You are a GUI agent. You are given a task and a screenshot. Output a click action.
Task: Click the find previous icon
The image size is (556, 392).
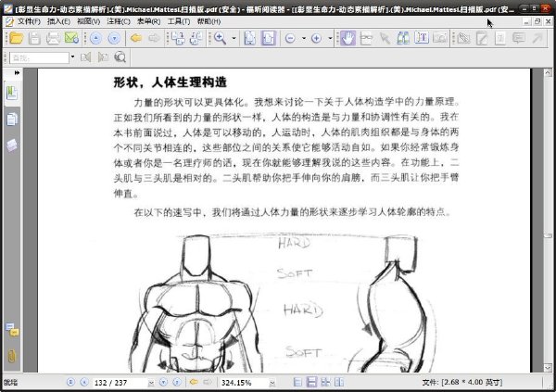(85, 57)
